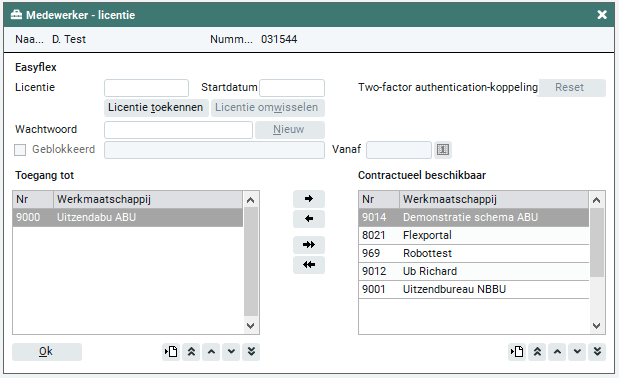Select Flexportal row in available list
The image size is (619, 378).
473,236
